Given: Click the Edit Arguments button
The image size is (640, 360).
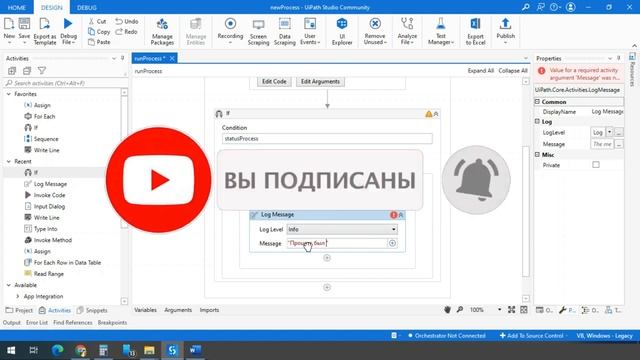Looking at the screenshot, I should tap(320, 82).
